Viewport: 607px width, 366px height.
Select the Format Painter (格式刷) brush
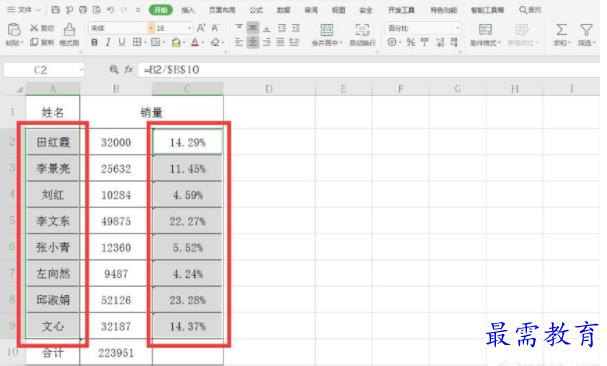click(69, 30)
